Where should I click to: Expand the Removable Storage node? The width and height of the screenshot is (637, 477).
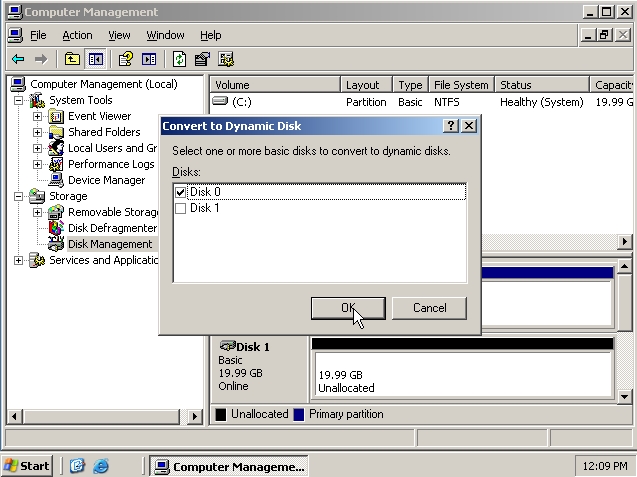37,212
